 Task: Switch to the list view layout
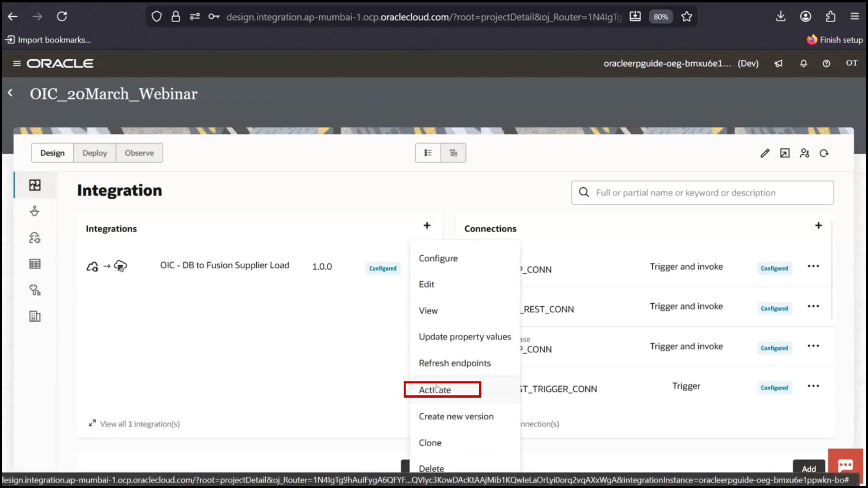pos(428,153)
